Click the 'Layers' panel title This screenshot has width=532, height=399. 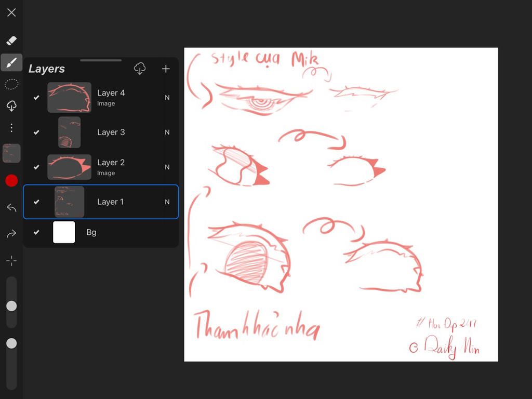pos(46,69)
